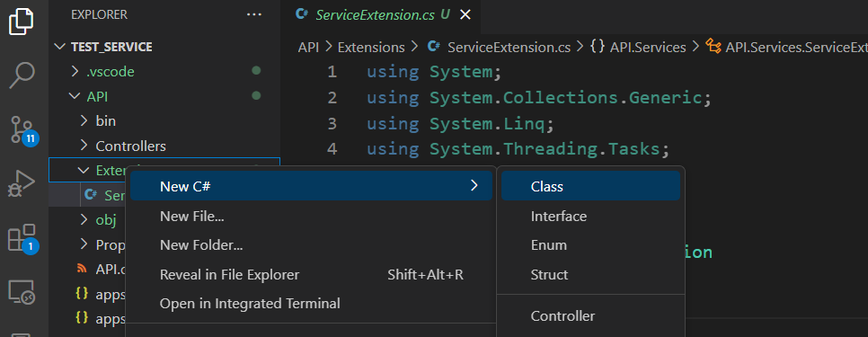Expand the Properties folder chevron
Screen dimensions: 868x337
coord(84,244)
